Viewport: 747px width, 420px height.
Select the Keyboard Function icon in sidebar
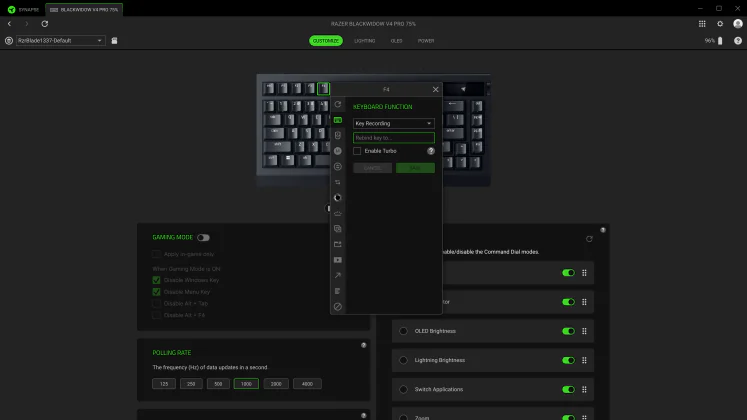point(338,120)
